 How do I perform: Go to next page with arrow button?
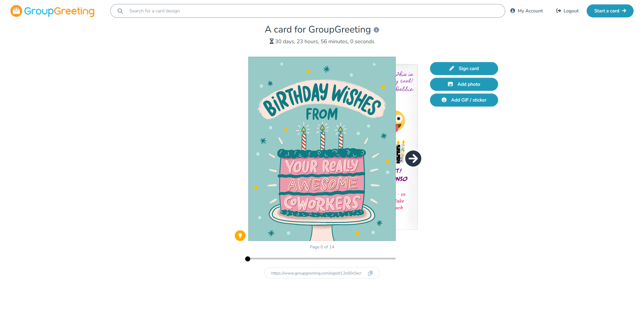[x=413, y=159]
